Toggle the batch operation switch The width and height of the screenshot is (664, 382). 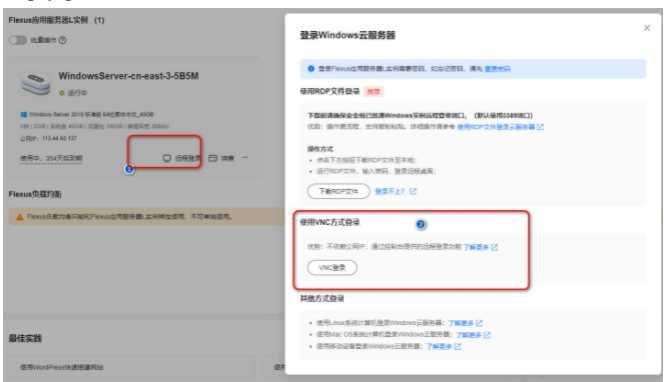pyautogui.click(x=18, y=40)
